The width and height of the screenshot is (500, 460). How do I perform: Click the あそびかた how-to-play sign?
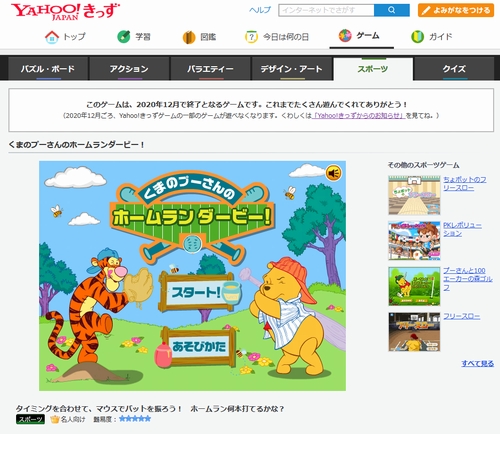(x=196, y=347)
